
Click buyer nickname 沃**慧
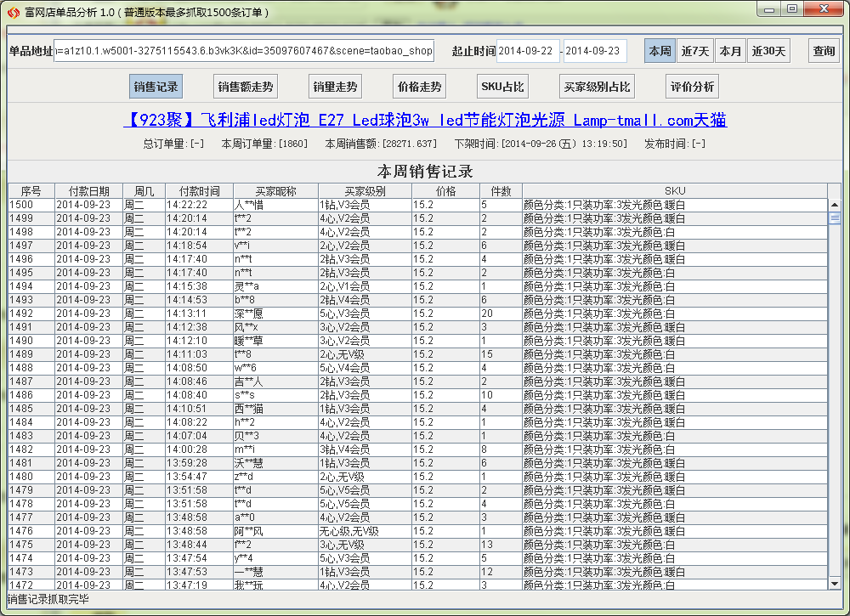275,463
